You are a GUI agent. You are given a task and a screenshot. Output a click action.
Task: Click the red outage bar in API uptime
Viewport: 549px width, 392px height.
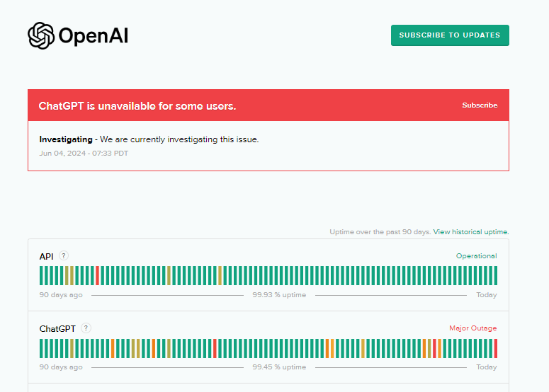[97, 275]
